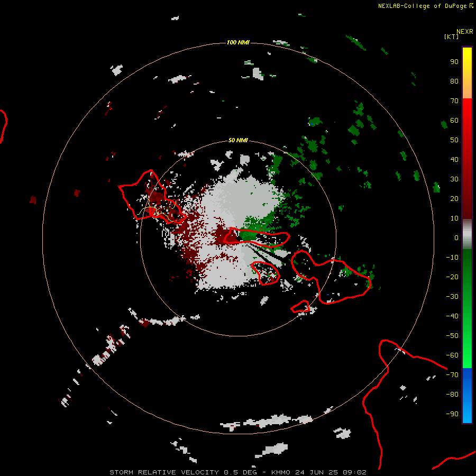Click the 10 value on velocity scale
The image size is (476, 476).
454,218
